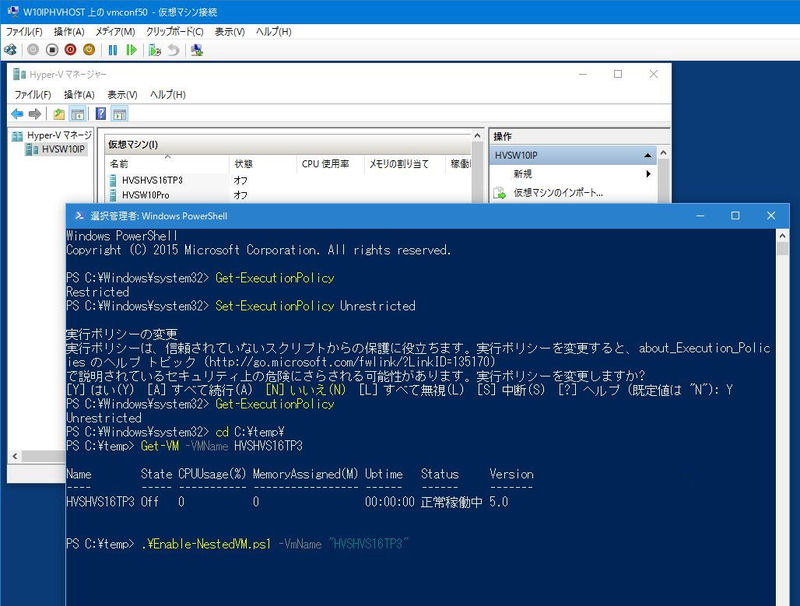Minimize the Hyper-V Manager window

583,74
